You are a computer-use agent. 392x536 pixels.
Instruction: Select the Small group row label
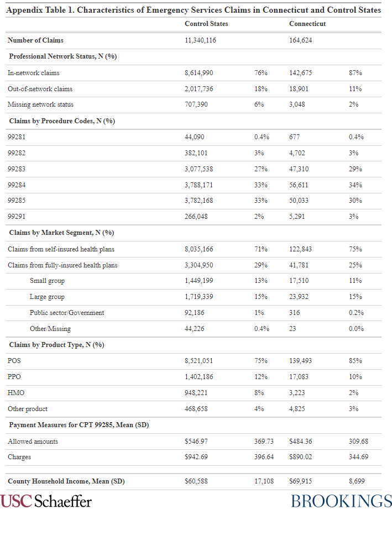click(47, 281)
